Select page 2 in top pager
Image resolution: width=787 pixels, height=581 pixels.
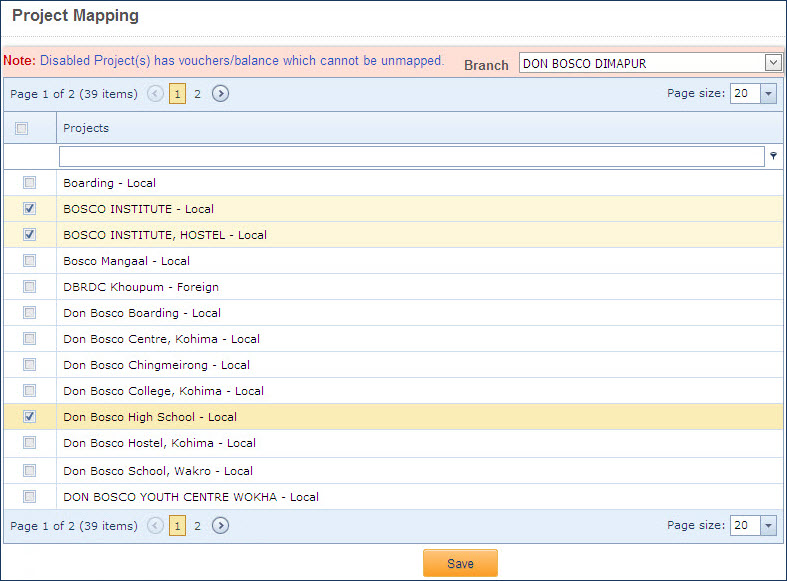[197, 94]
